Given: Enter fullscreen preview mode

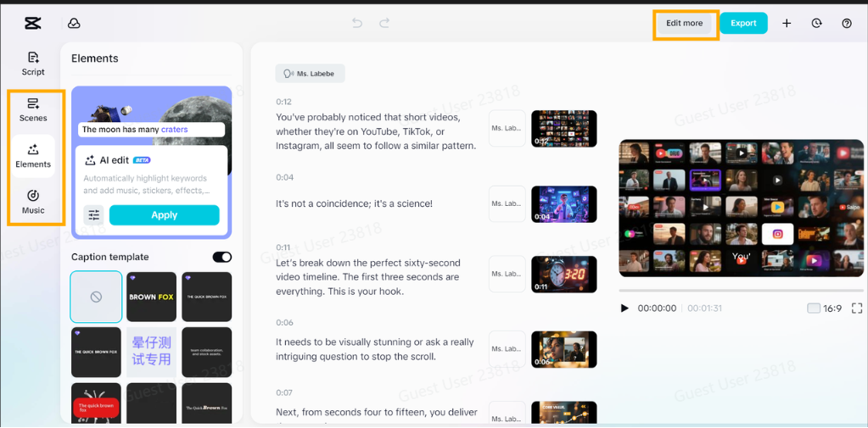Looking at the screenshot, I should (856, 308).
